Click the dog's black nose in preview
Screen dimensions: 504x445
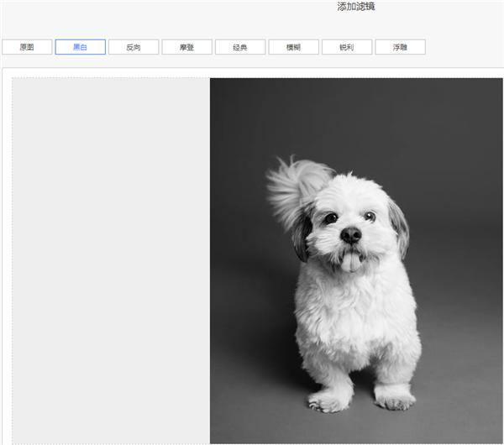click(x=351, y=236)
